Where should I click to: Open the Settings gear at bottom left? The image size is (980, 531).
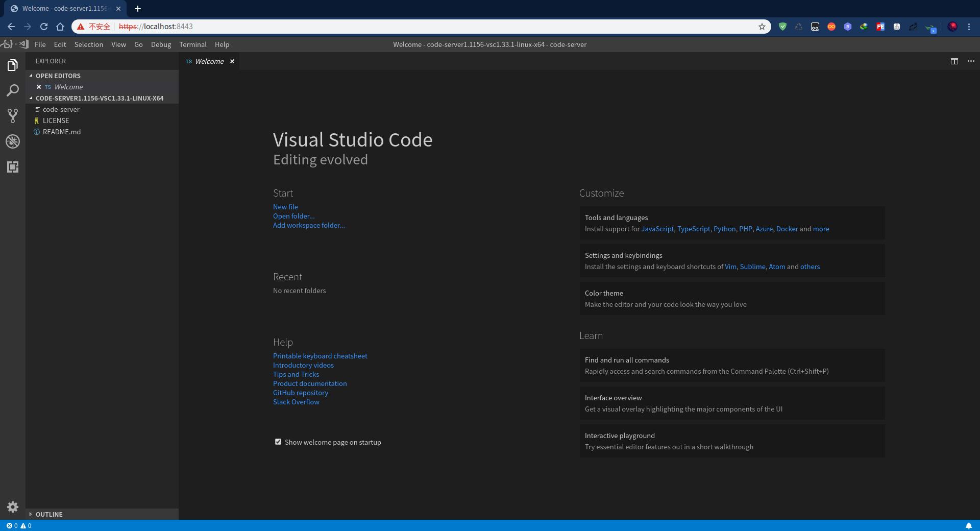12,507
